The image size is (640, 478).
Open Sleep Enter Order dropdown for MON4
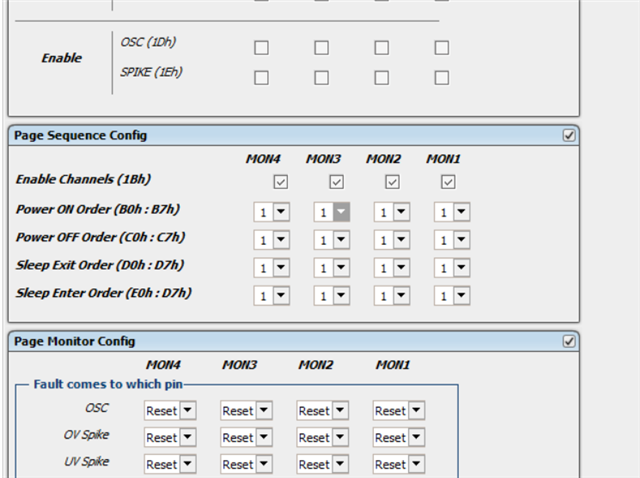tap(272, 296)
